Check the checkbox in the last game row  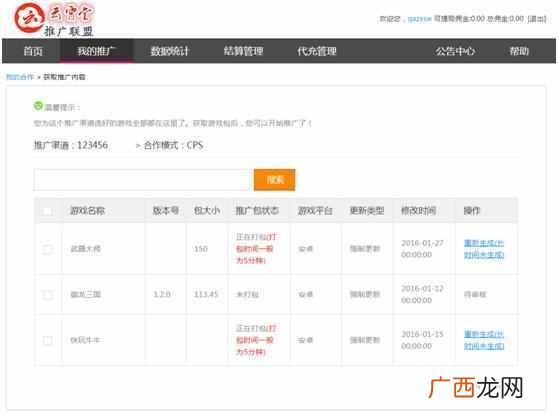click(48, 340)
